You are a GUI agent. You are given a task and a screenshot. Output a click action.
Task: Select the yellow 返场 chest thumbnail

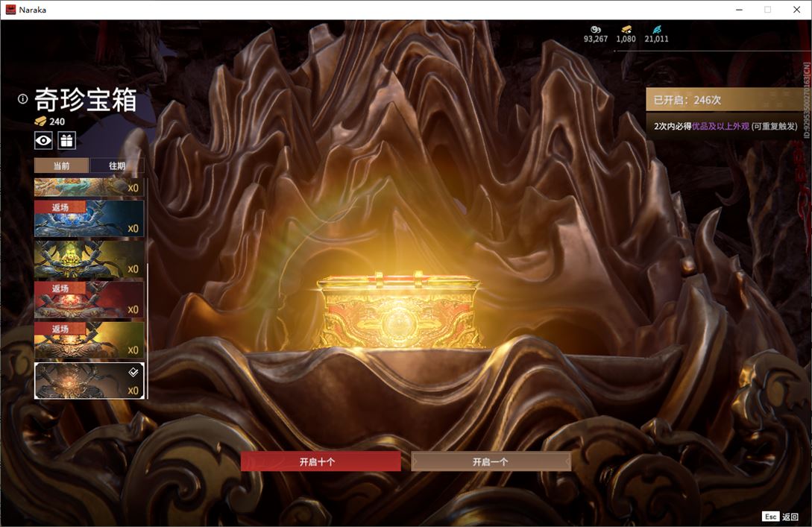coord(89,340)
